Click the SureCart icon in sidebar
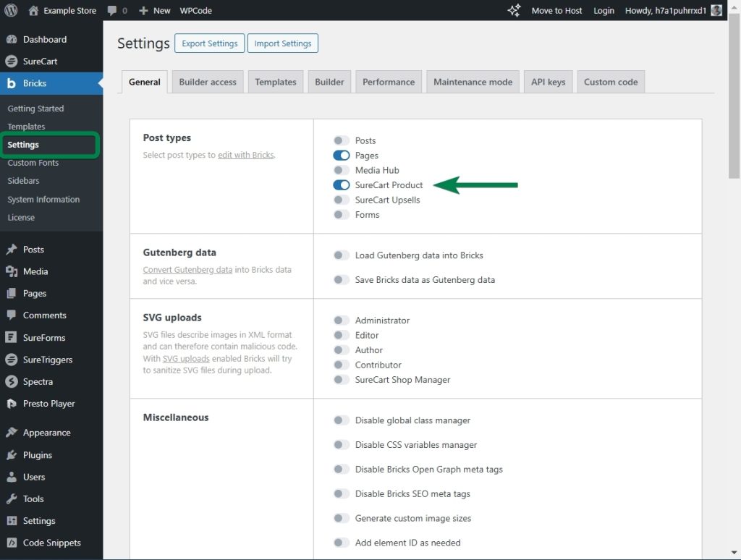The height and width of the screenshot is (560, 741). [x=11, y=61]
